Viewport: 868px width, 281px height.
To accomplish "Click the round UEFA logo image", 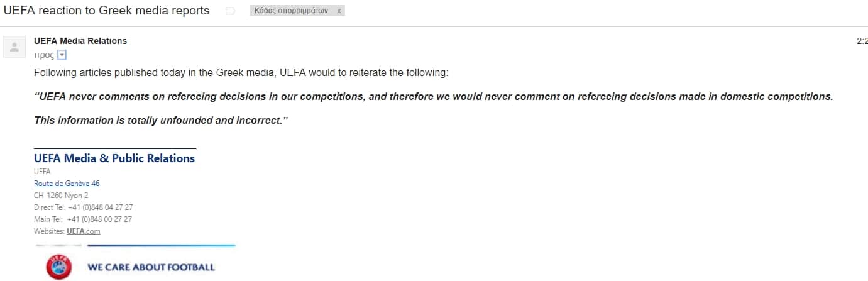I will 58,267.
